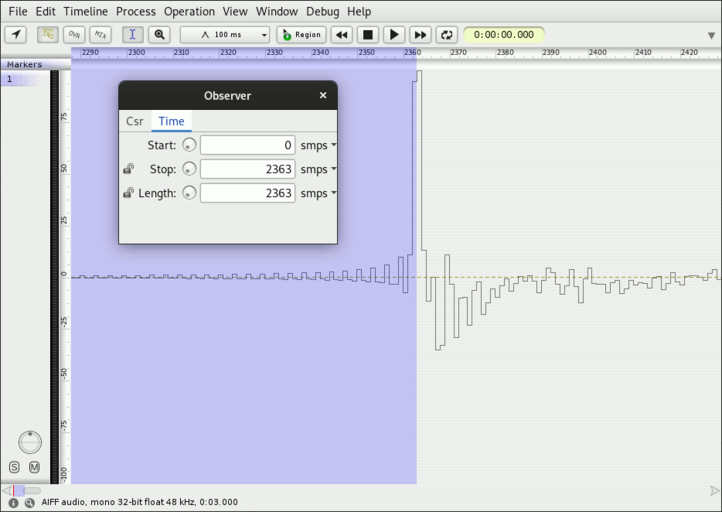Select the text cursor selection tool
Screen dimensions: 722x512
tap(132, 34)
